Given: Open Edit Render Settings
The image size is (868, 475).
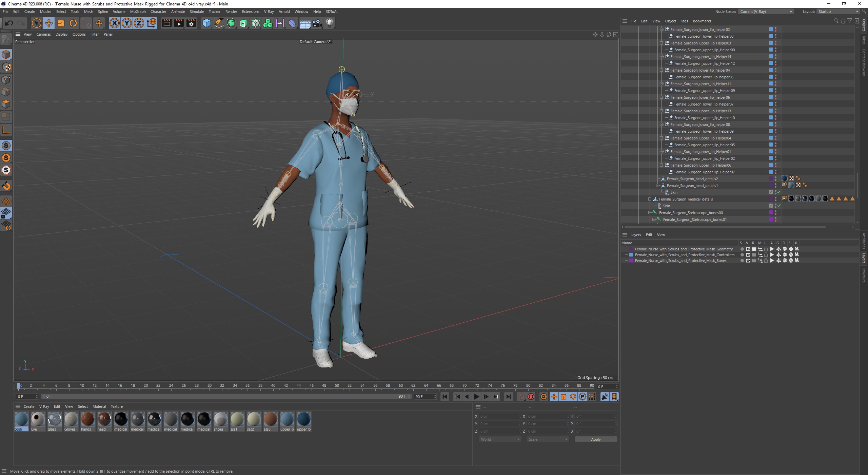Looking at the screenshot, I should click(191, 23).
